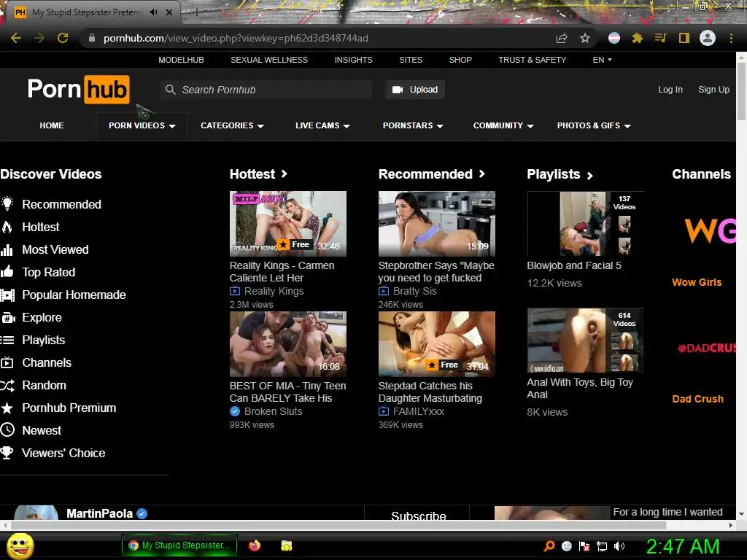Click the Newest clock icon in sidebar

7,430
